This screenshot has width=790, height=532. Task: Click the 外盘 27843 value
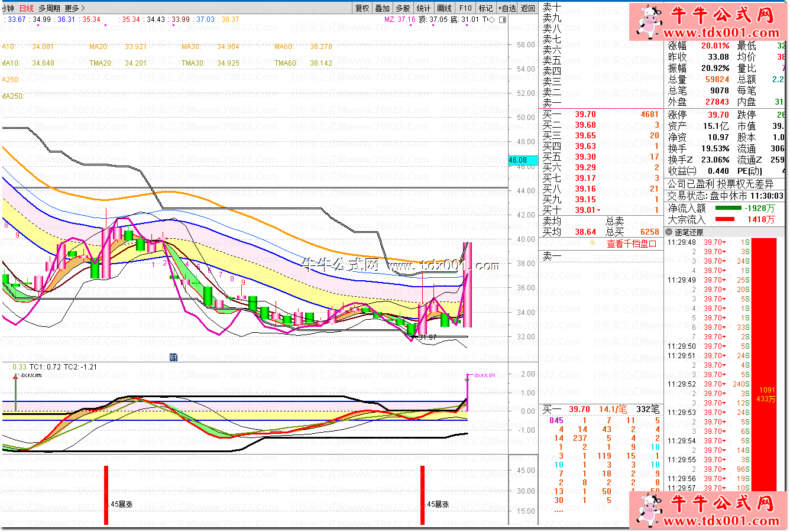[x=717, y=102]
